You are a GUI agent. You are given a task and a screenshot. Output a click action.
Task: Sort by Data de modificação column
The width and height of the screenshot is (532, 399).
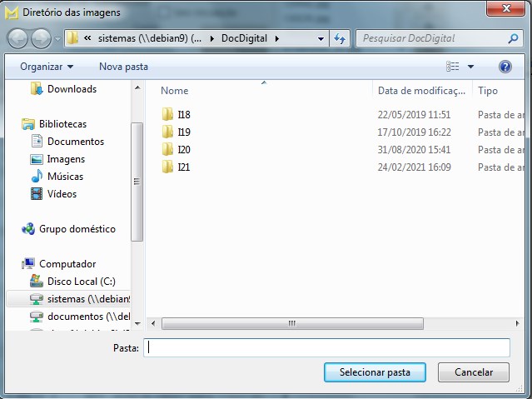(420, 91)
